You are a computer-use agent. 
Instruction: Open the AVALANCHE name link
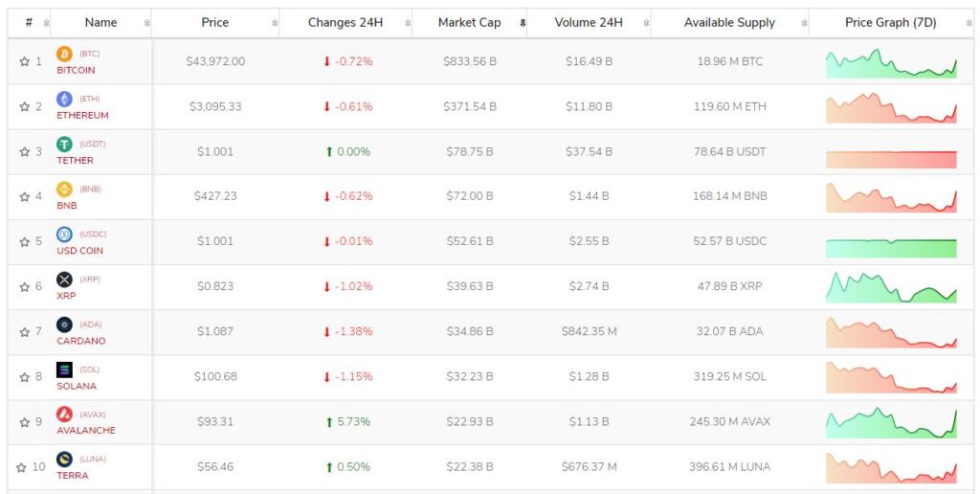click(x=86, y=430)
